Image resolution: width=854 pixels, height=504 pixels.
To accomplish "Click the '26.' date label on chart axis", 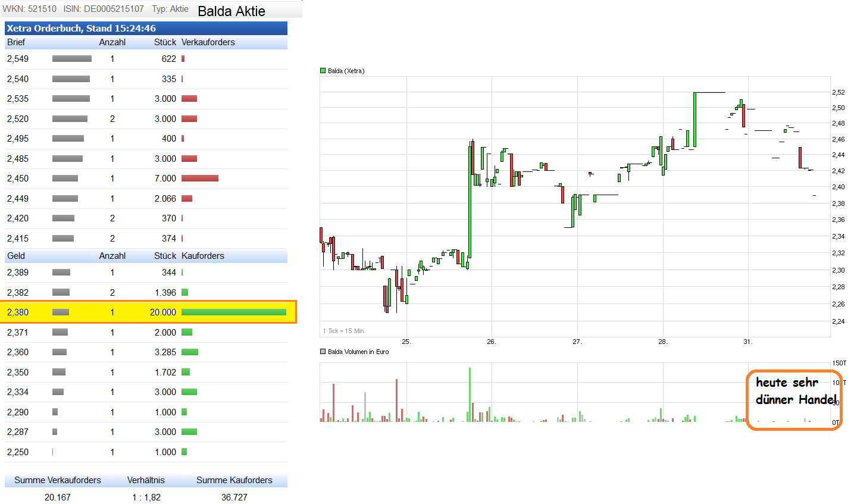I will (x=492, y=342).
